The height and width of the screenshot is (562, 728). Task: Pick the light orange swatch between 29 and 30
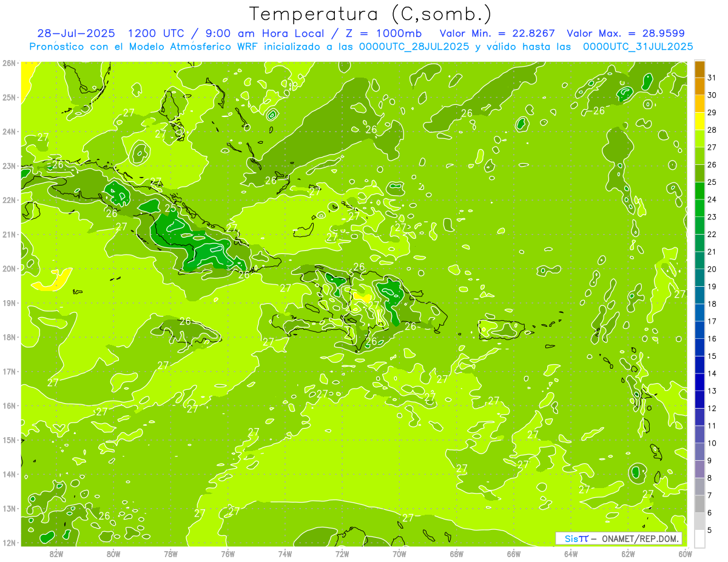point(699,104)
